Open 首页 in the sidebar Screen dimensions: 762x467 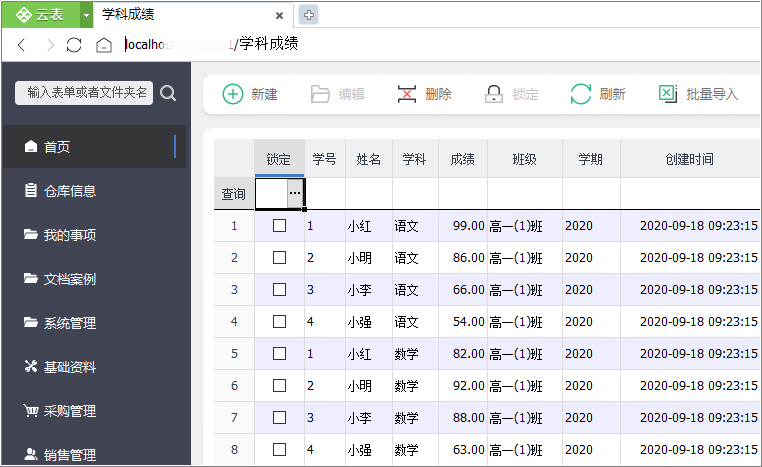[x=95, y=147]
